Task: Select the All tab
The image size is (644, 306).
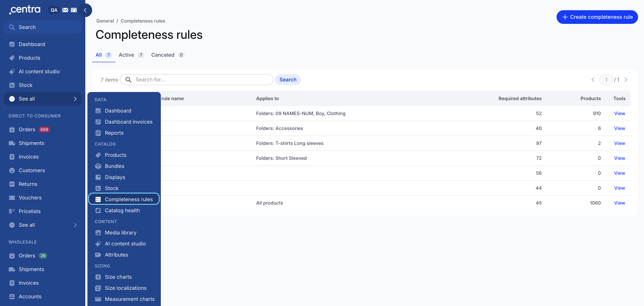Action: [103, 55]
